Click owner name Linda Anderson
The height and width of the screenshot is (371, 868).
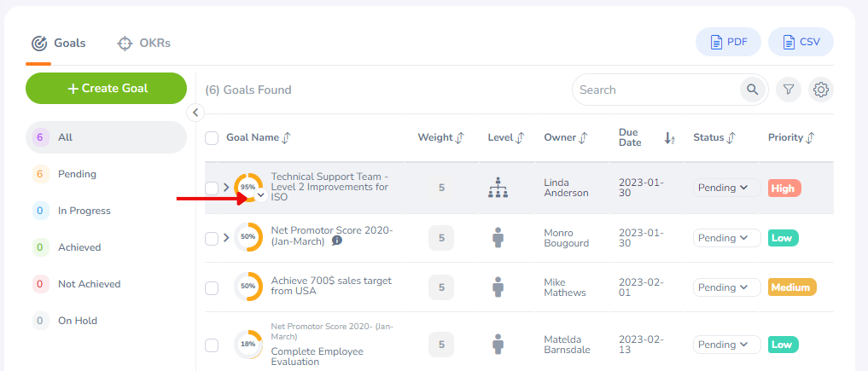[x=567, y=188]
